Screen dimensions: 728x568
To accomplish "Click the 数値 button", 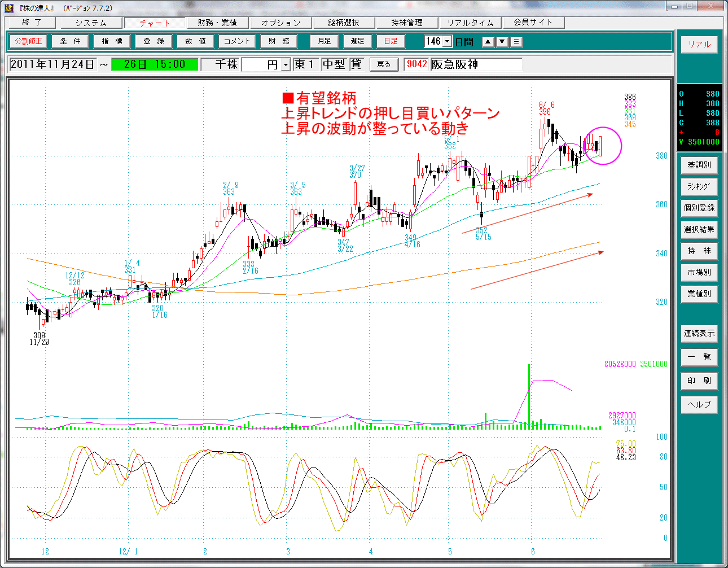I will coord(195,41).
